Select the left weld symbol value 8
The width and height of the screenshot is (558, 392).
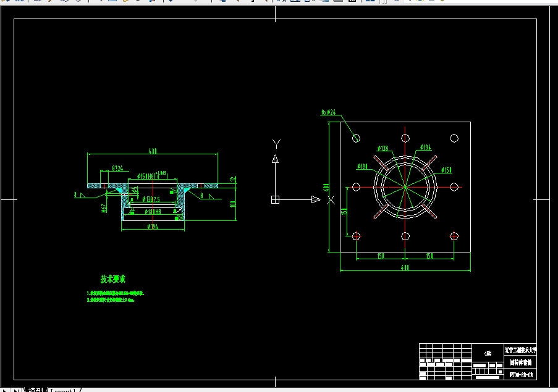click(x=75, y=194)
